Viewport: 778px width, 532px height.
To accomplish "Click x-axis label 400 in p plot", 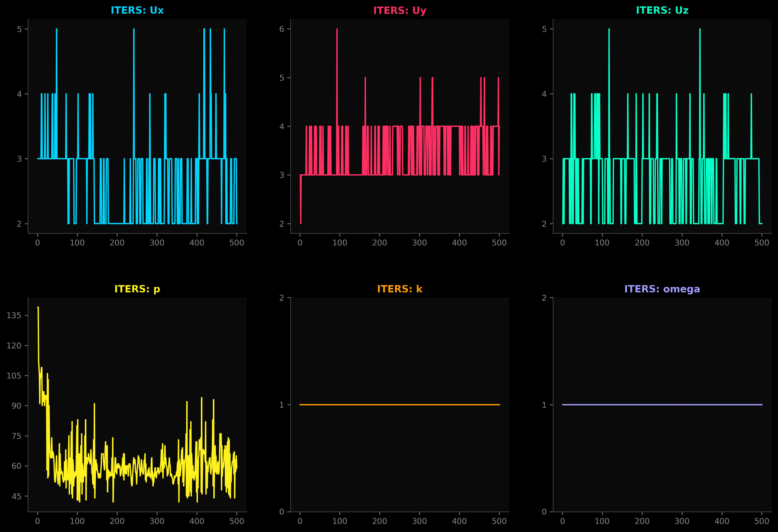I will (197, 521).
